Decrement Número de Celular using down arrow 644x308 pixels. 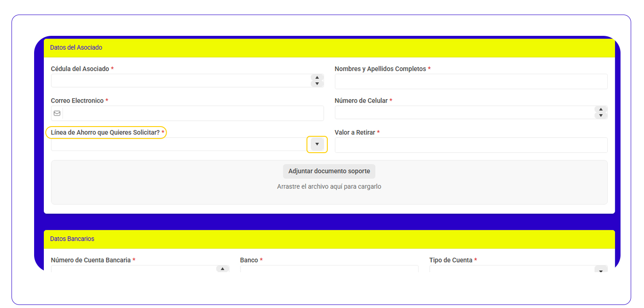coord(601,115)
